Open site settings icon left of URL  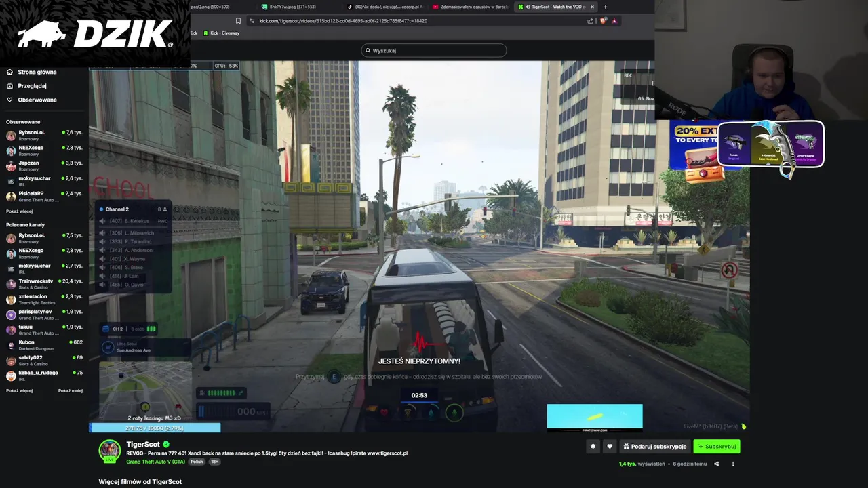pos(252,21)
